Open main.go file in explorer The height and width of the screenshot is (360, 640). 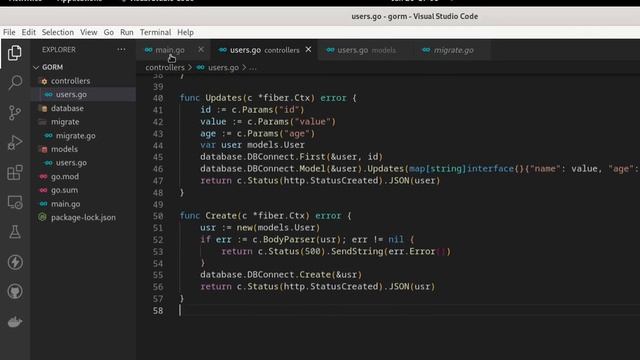tap(83, 204)
